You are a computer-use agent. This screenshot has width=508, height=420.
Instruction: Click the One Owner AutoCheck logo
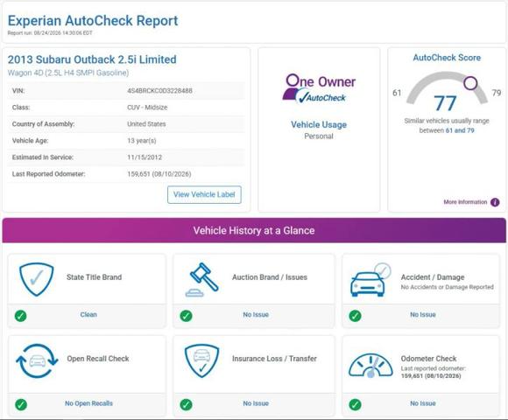point(319,88)
